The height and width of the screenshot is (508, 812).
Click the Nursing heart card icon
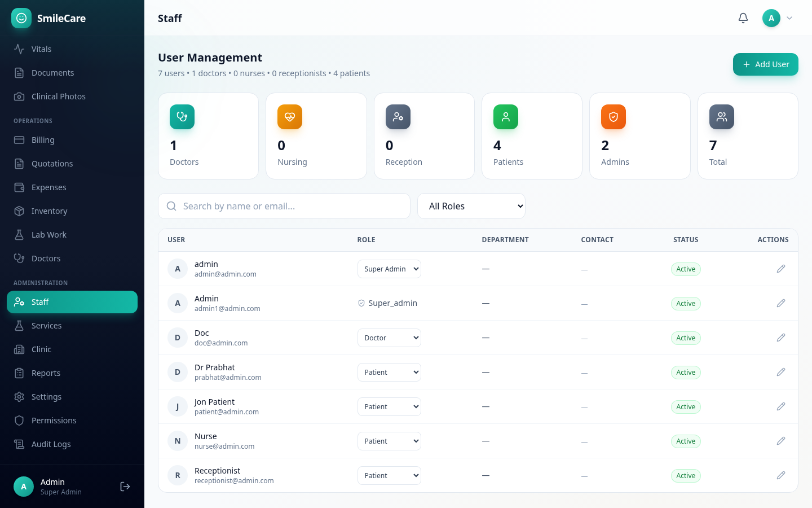click(x=290, y=117)
